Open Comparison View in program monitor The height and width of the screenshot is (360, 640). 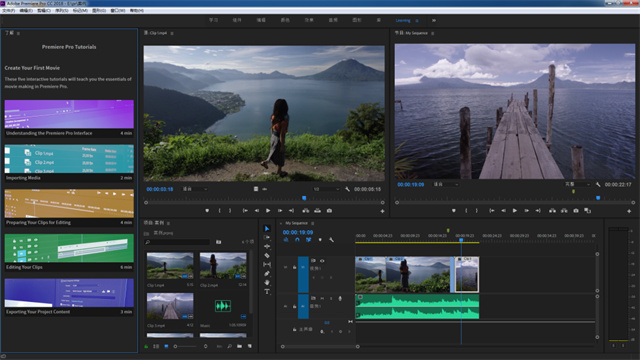coord(587,211)
